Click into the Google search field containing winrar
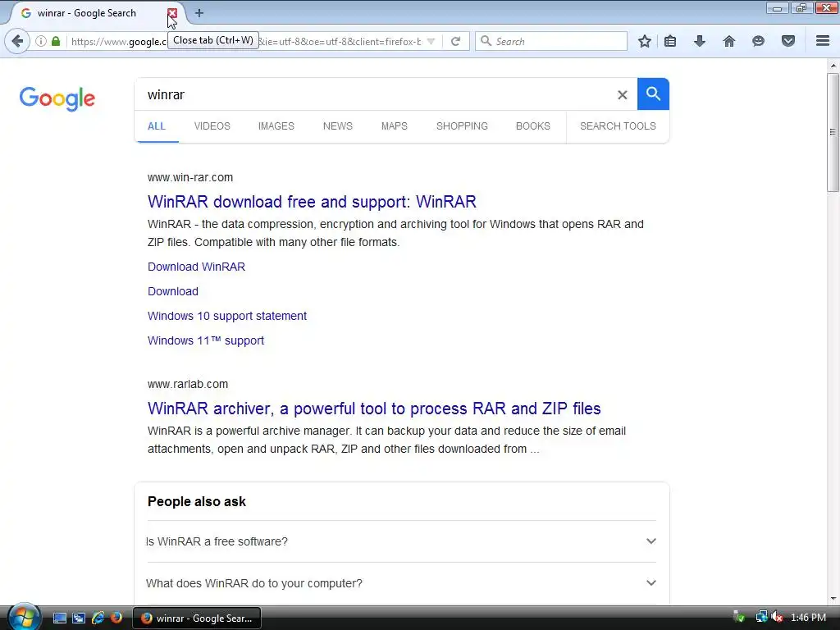 375,94
